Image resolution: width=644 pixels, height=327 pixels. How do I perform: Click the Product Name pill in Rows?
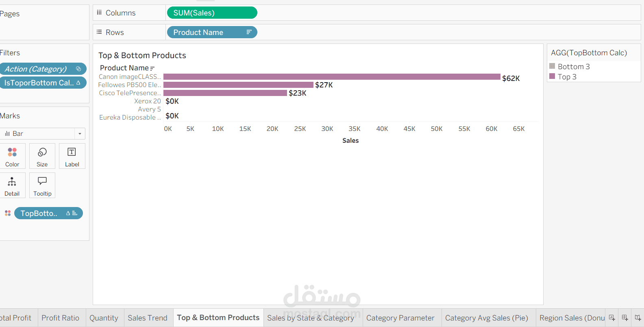(x=212, y=33)
